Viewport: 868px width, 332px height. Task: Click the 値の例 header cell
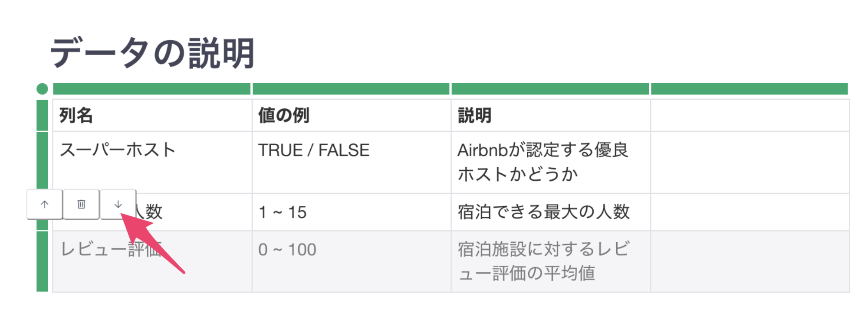coord(352,115)
